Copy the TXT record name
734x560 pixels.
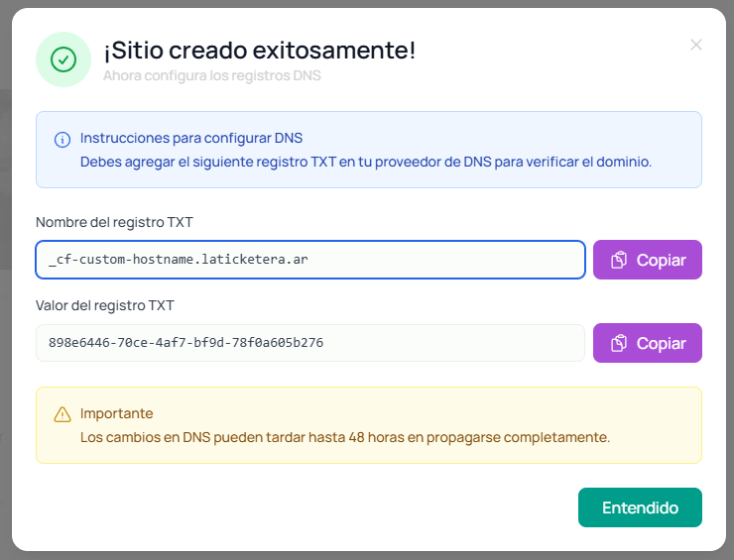[647, 260]
